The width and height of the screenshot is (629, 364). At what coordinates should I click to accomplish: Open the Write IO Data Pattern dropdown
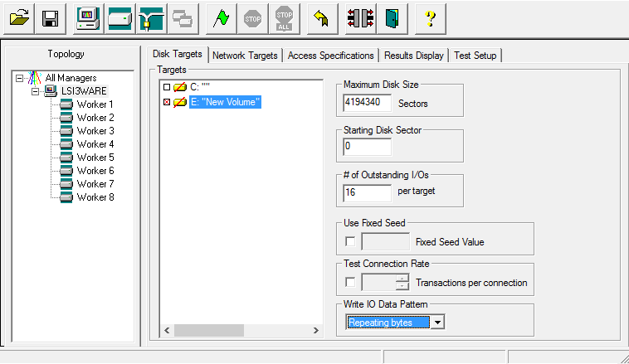coord(437,322)
